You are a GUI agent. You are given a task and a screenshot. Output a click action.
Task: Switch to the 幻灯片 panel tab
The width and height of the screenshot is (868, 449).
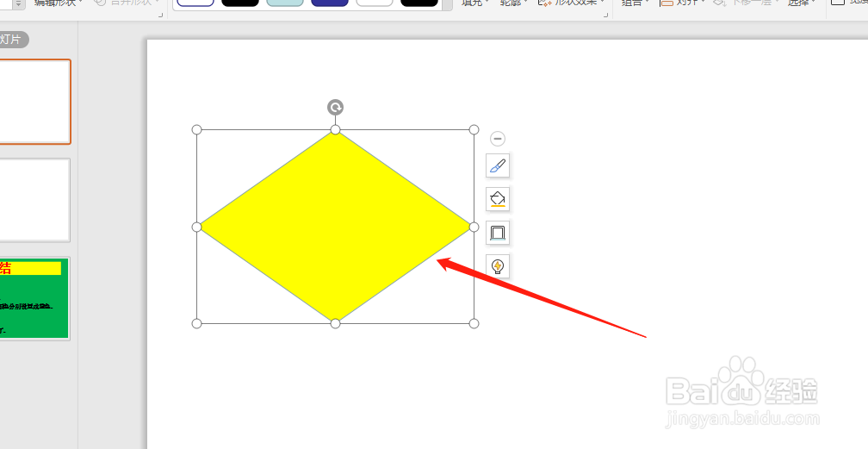(12, 40)
